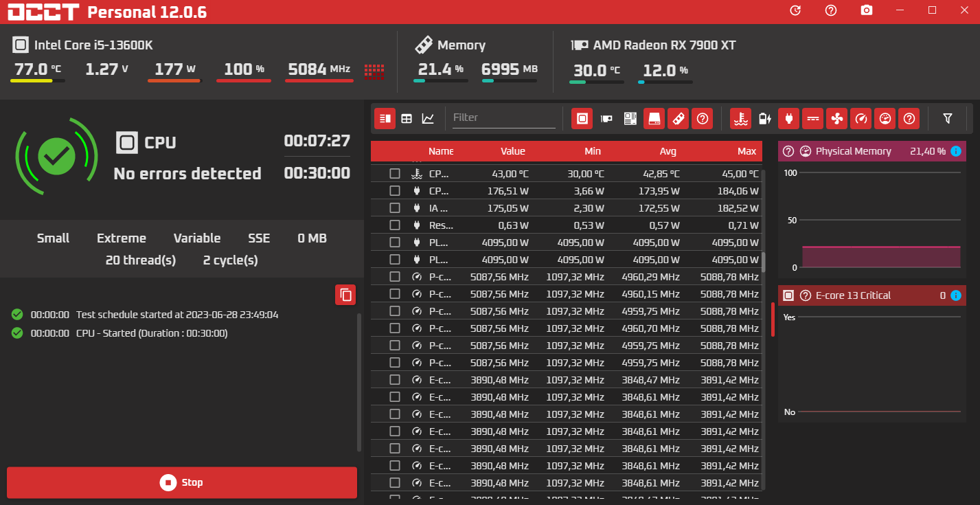Click the 20 thread(s) setting label
Viewport: 980px width, 505px height.
coord(141,260)
